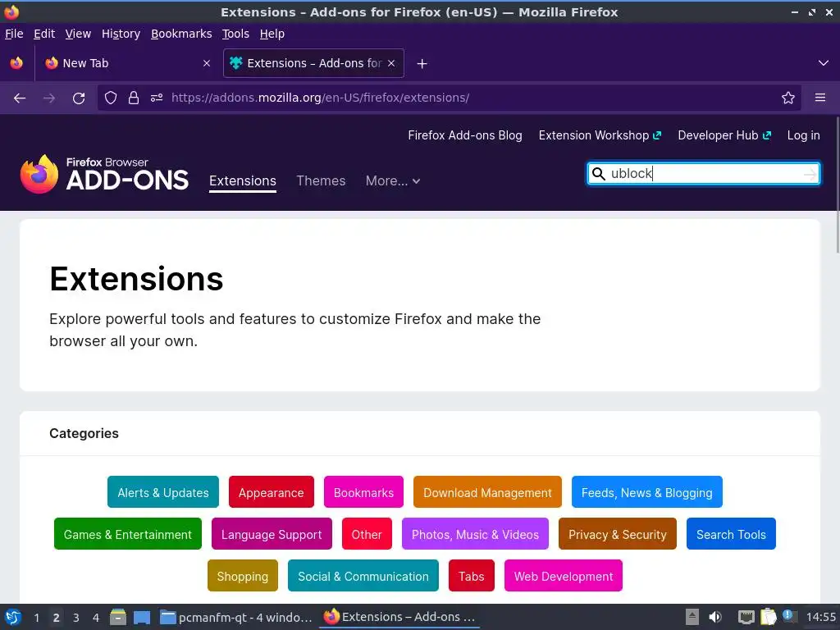Open Extension Workshop link

pos(600,135)
